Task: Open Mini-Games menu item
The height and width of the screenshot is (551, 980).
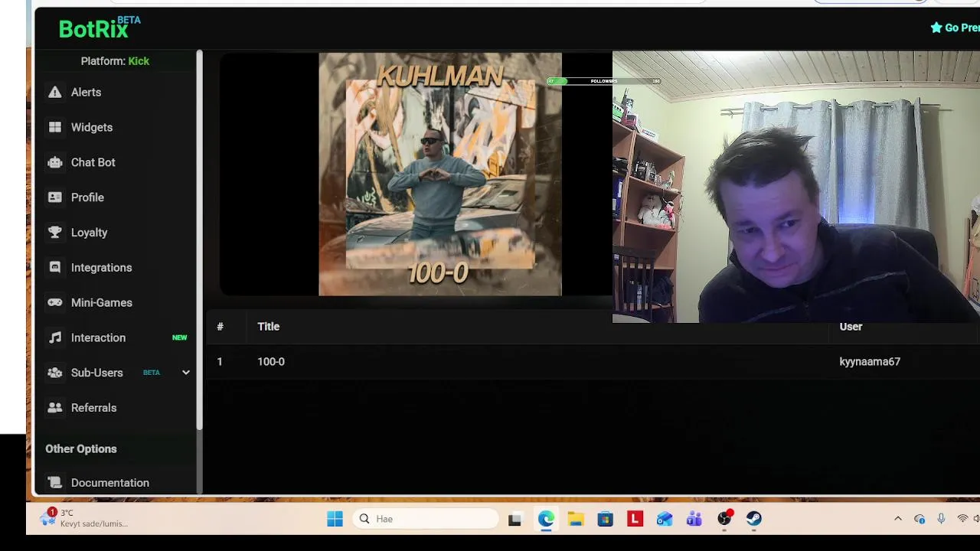Action: (x=102, y=302)
